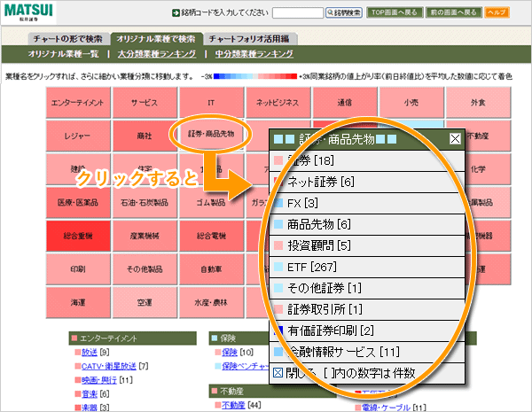Click the 総合電機 sector tile
The width and height of the screenshot is (532, 412).
[211, 236]
